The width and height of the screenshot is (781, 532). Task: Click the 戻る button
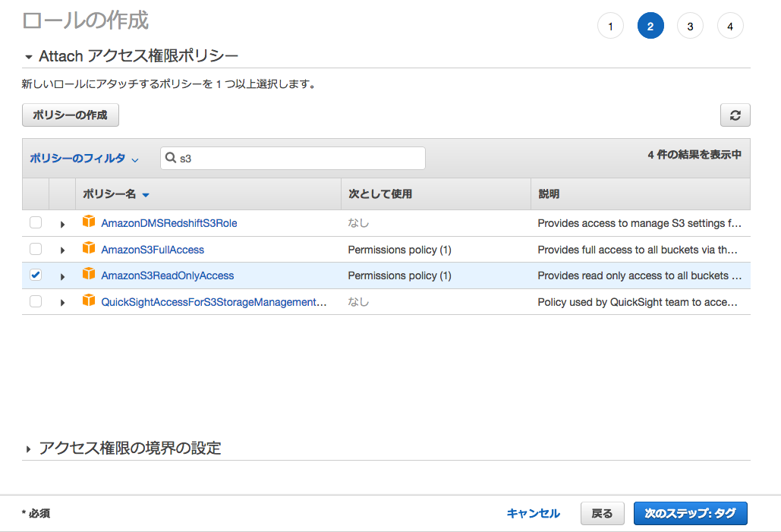(x=602, y=513)
